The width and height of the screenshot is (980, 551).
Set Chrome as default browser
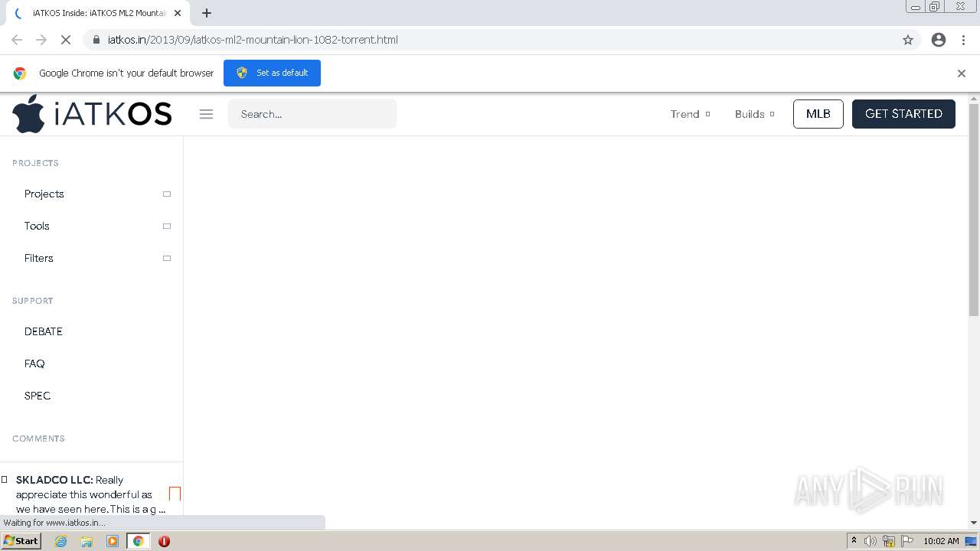(x=272, y=73)
